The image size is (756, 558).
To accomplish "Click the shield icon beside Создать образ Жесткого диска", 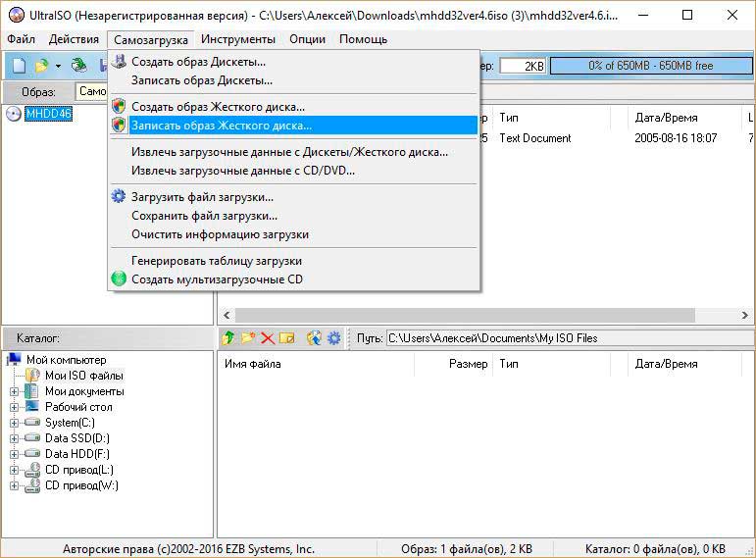I will [119, 106].
